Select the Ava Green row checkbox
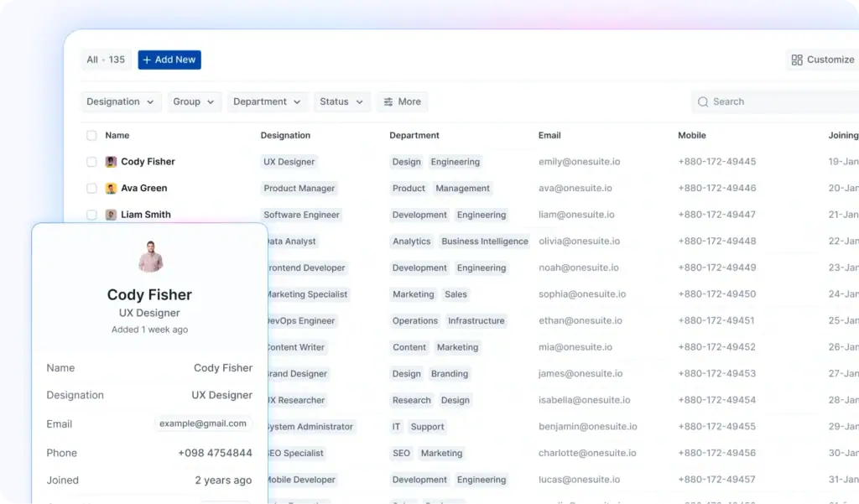Viewport: 859px width, 504px height. coord(91,189)
